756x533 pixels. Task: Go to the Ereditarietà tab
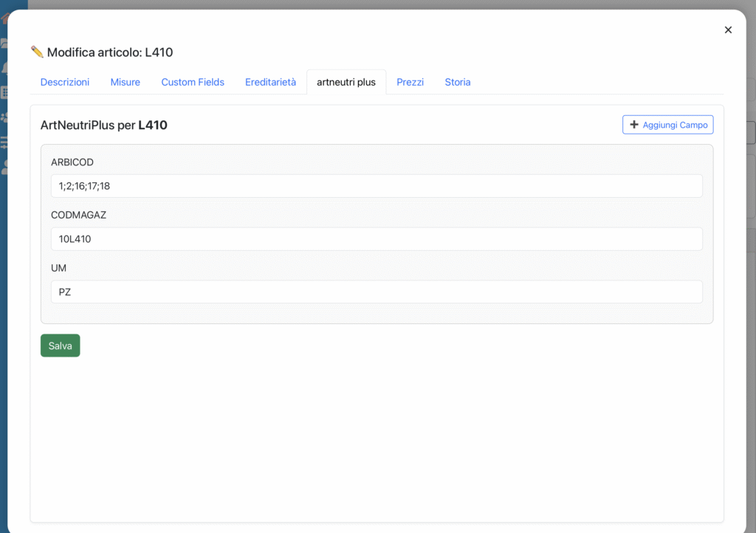(270, 82)
